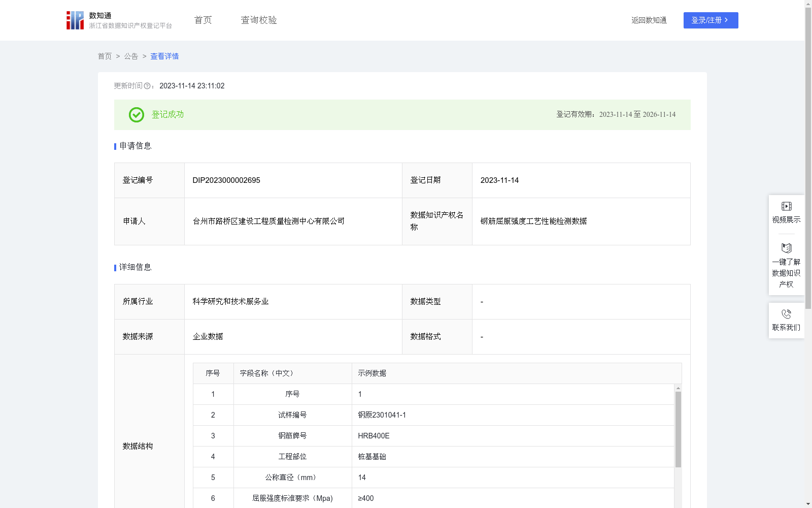The height and width of the screenshot is (508, 812).
Task: Click the 试样编号 field row
Action: (x=433, y=415)
